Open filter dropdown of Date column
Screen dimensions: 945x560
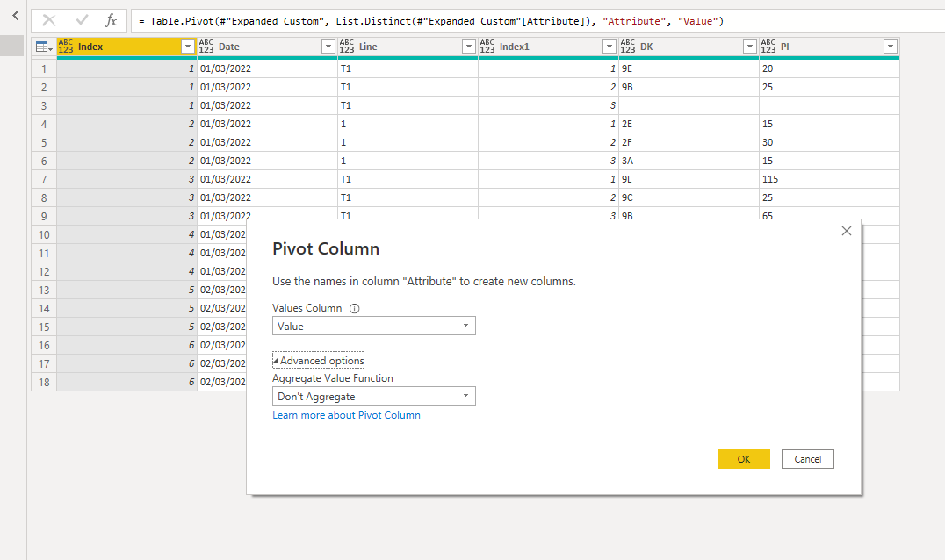(328, 47)
